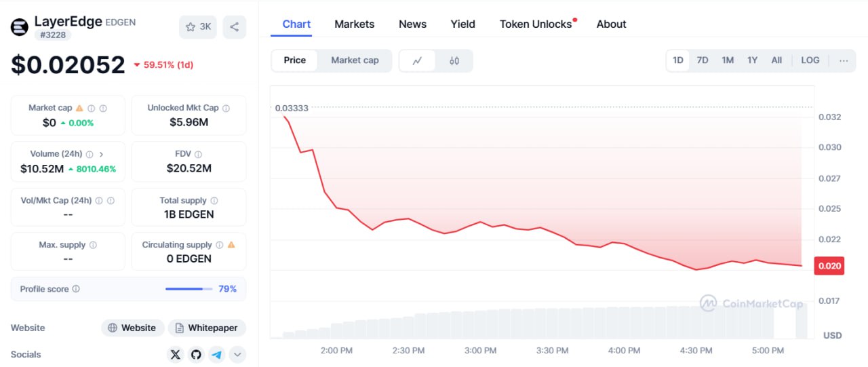The image size is (868, 367).
Task: Select the All time range
Action: coord(776,60)
